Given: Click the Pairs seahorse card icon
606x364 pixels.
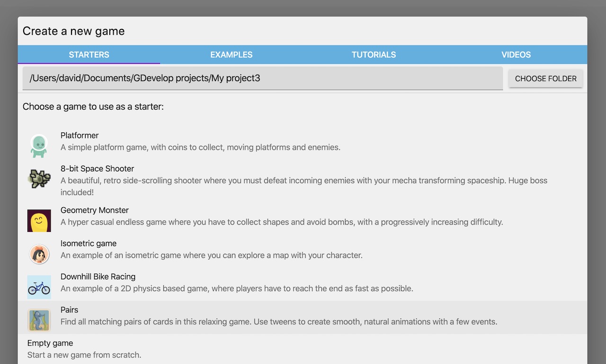Looking at the screenshot, I should tap(39, 320).
